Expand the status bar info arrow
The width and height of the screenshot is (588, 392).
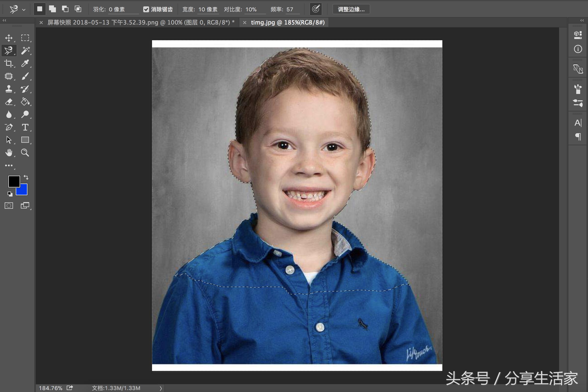coord(161,388)
